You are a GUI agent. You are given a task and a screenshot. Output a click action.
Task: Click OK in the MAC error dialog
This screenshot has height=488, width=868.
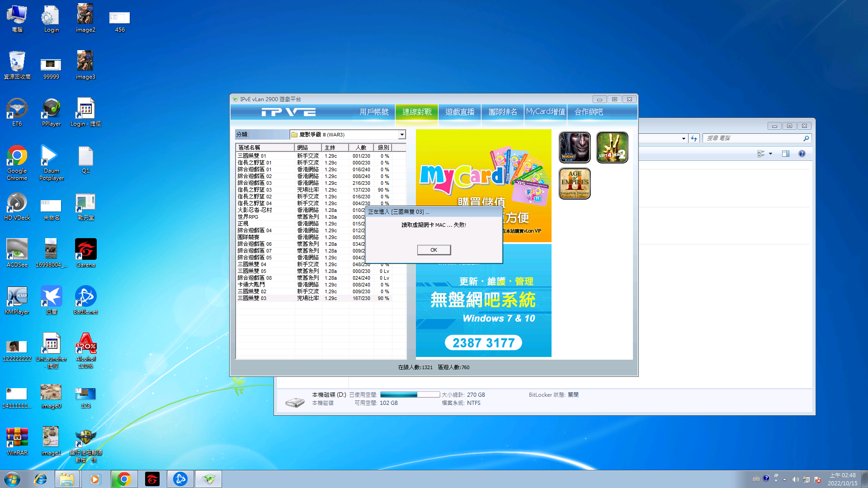pos(434,250)
